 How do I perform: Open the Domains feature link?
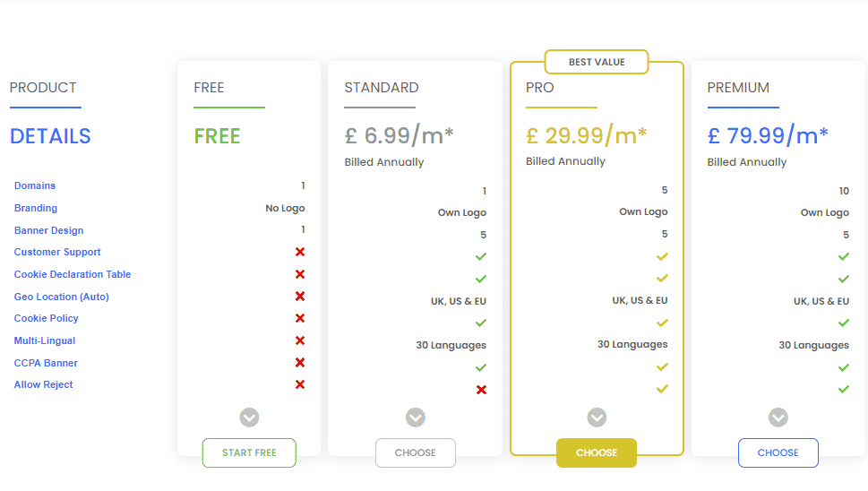[35, 185]
